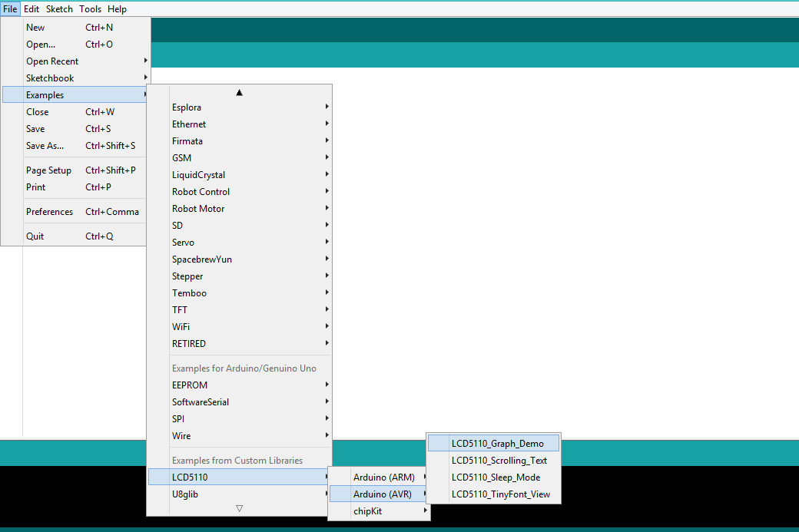Image resolution: width=799 pixels, height=532 pixels.
Task: Choose New from the File menu
Action: 76,28
